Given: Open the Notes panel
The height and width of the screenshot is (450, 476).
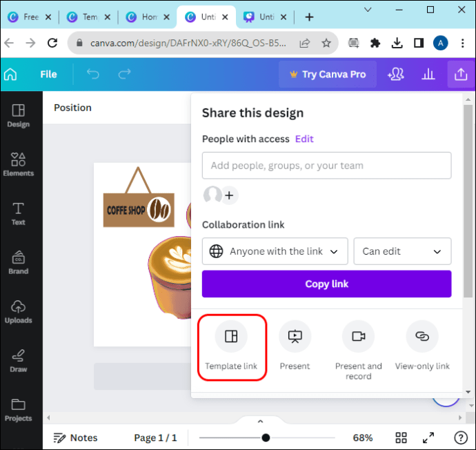Looking at the screenshot, I should (x=76, y=438).
